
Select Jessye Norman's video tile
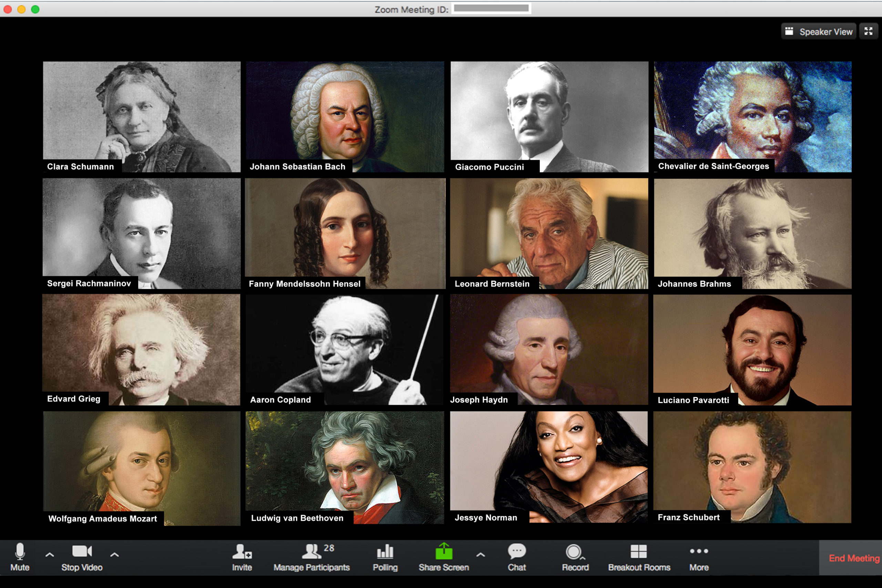coord(549,467)
